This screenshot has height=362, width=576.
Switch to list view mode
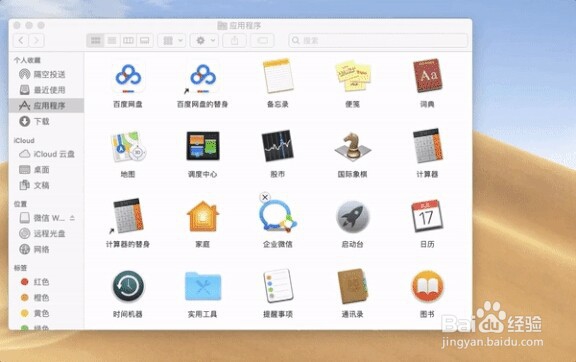(112, 40)
